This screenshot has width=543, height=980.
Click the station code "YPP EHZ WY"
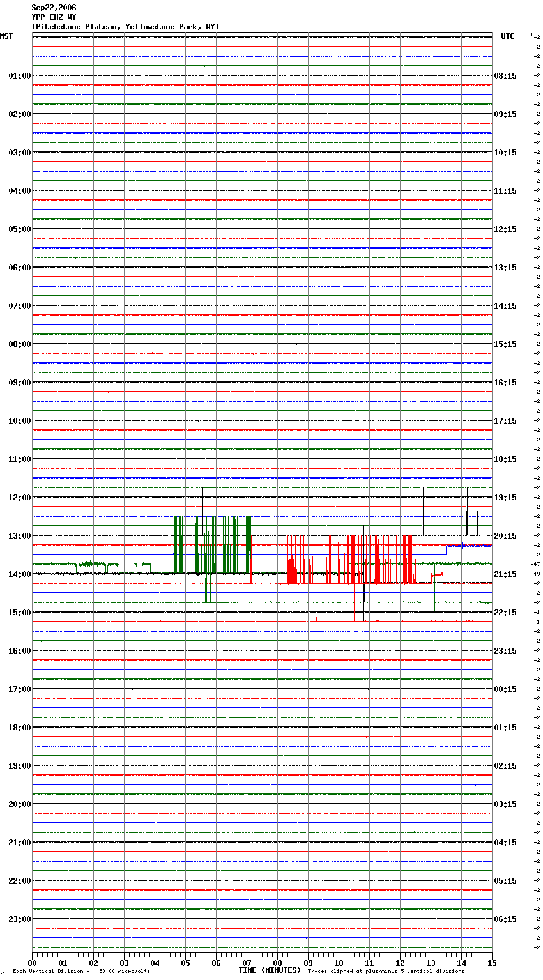click(x=54, y=17)
